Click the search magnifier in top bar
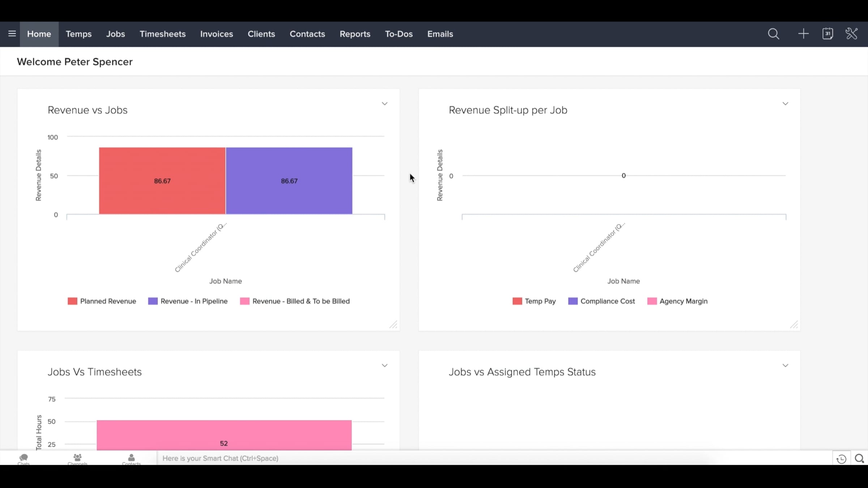 click(773, 34)
